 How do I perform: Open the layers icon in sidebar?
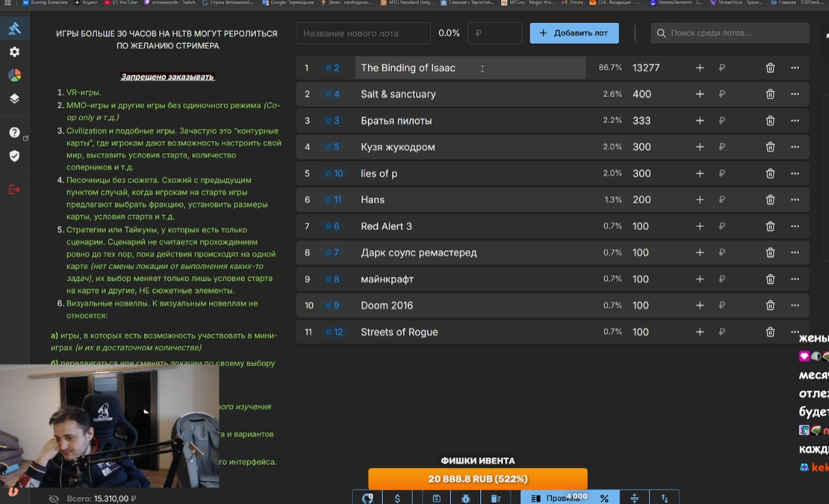point(15,99)
